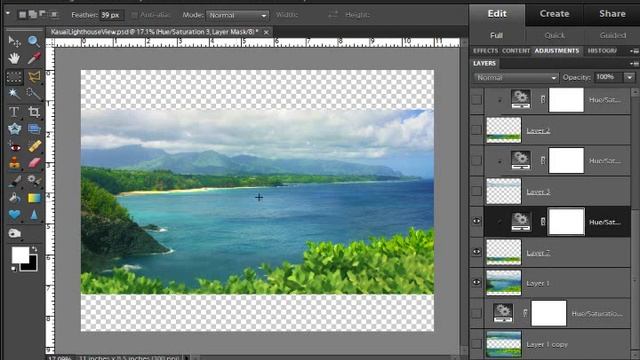
Task: Open the Effects panel flyout menu
Action: (x=634, y=51)
